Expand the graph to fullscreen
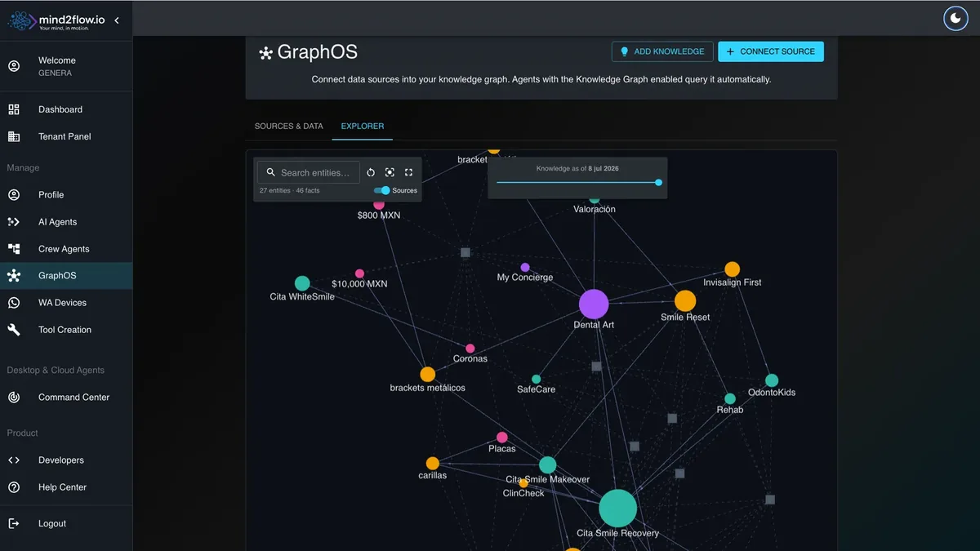The image size is (980, 551). pyautogui.click(x=408, y=172)
